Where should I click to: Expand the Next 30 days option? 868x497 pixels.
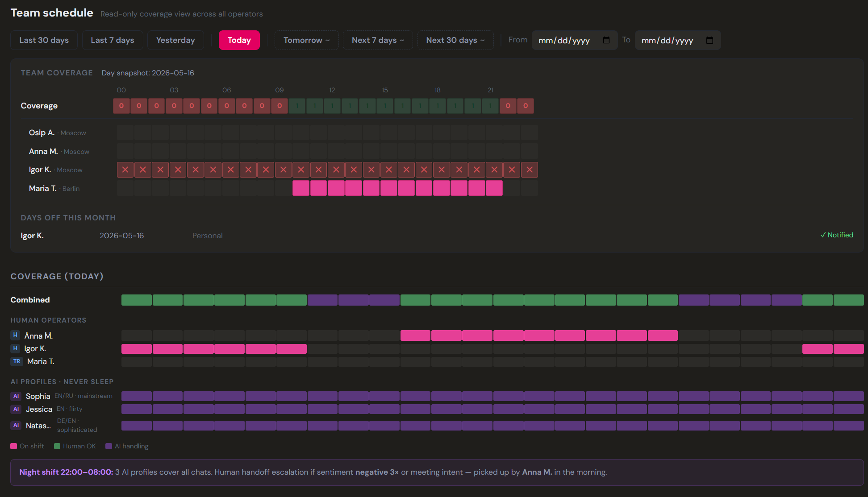point(455,40)
